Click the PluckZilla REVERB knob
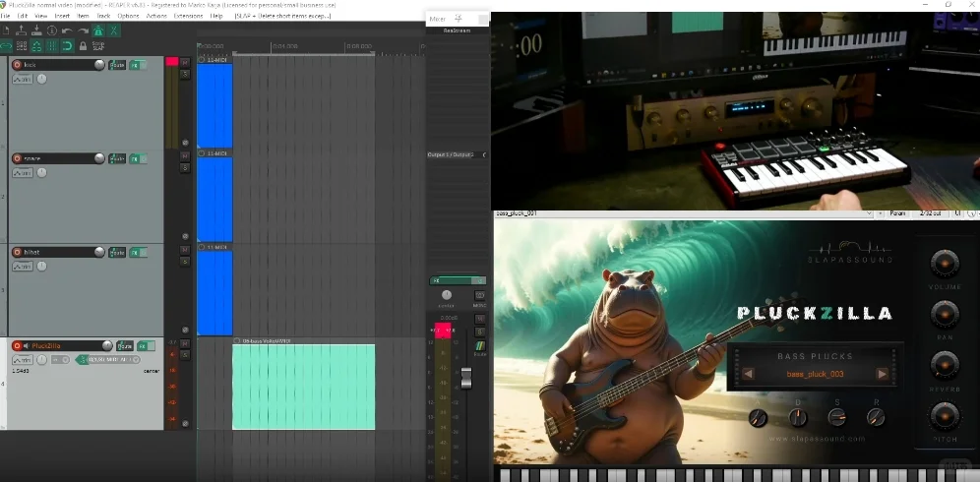The image size is (980, 482). [x=945, y=365]
